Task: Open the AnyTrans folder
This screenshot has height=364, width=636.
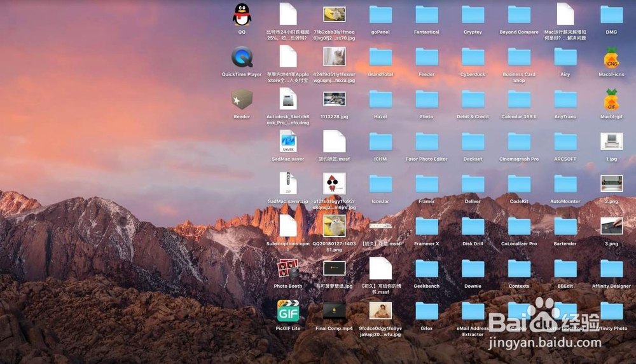Action: pos(565,100)
